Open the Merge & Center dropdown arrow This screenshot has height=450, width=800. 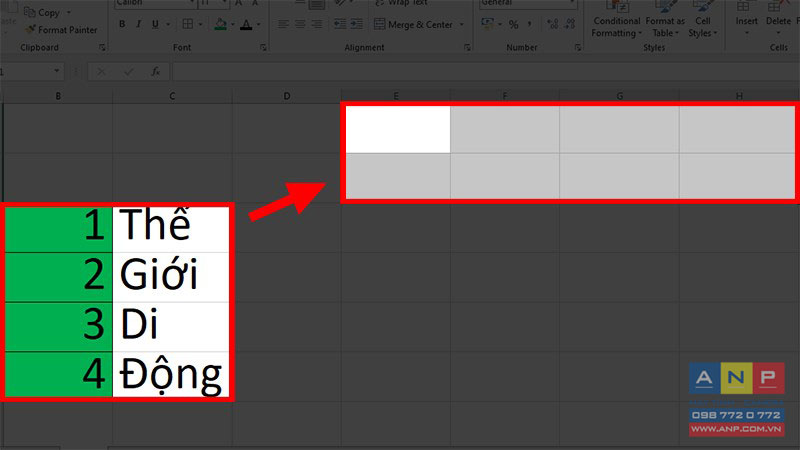(x=462, y=24)
